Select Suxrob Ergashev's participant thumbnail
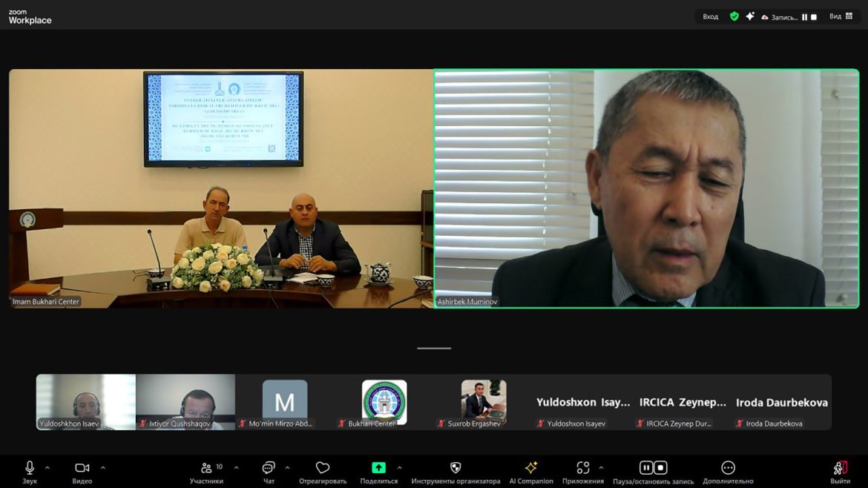This screenshot has height=488, width=868. tap(483, 403)
